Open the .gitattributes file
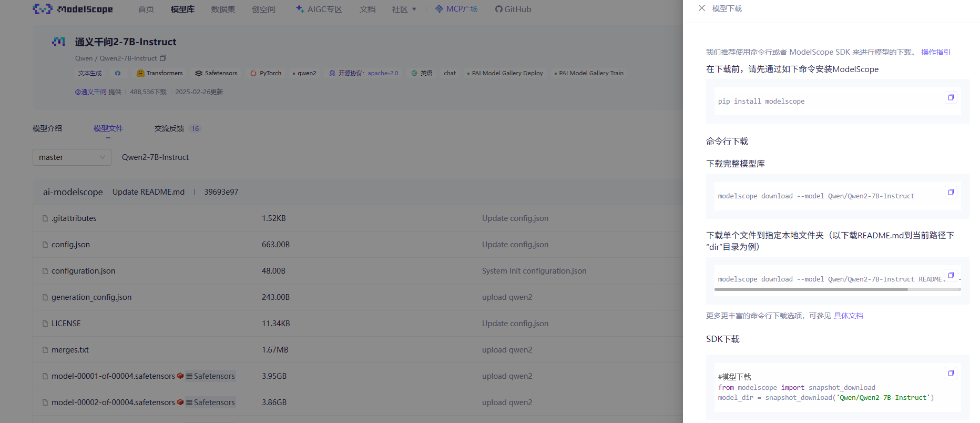Image resolution: width=980 pixels, height=423 pixels. point(74,218)
